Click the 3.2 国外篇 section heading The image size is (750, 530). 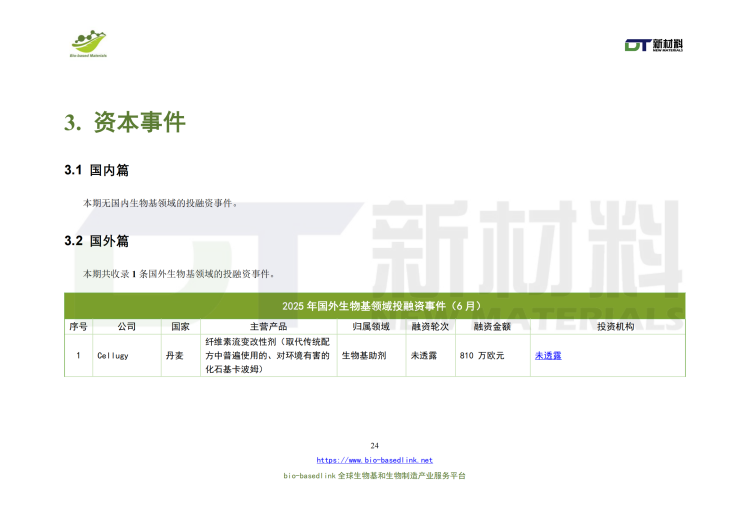[97, 241]
